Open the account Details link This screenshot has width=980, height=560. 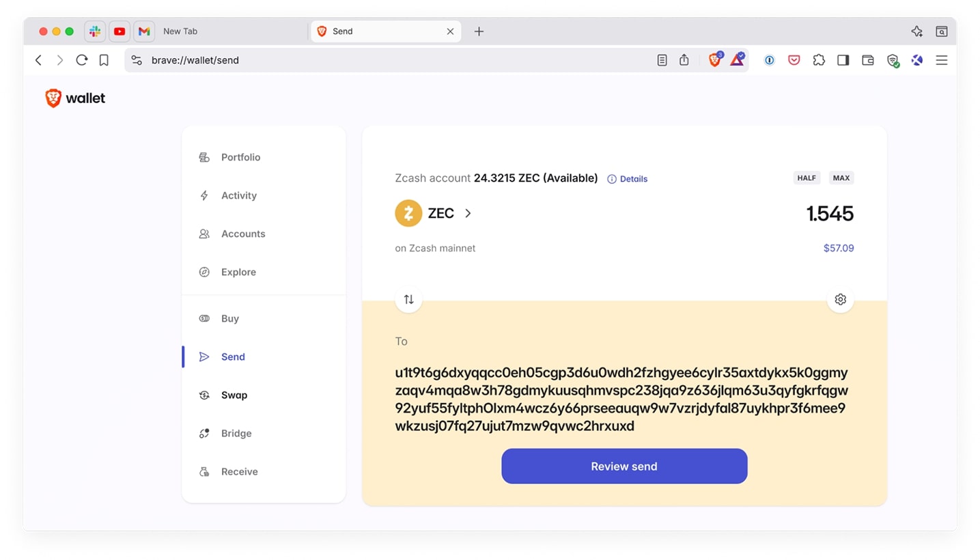coord(628,179)
